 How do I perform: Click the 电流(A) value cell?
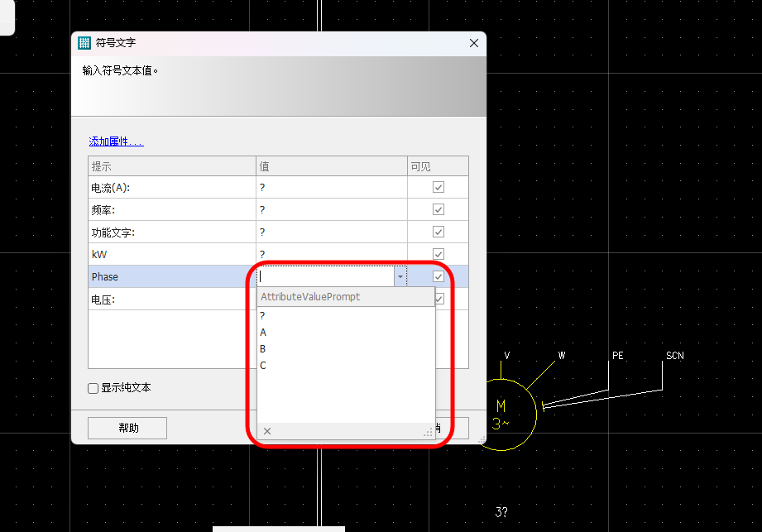[x=331, y=188]
